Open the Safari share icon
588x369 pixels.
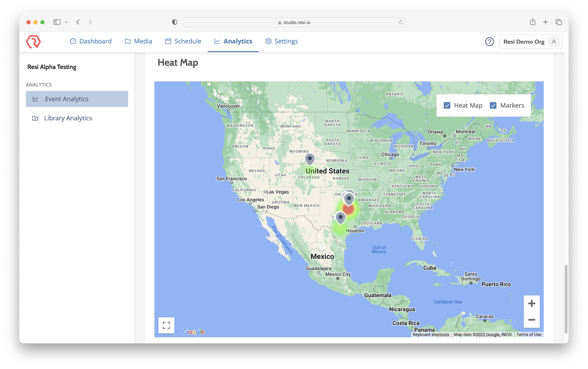pos(533,22)
